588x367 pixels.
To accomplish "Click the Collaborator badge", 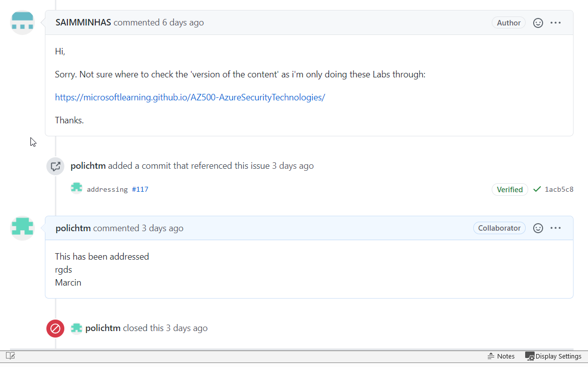I will 499,228.
